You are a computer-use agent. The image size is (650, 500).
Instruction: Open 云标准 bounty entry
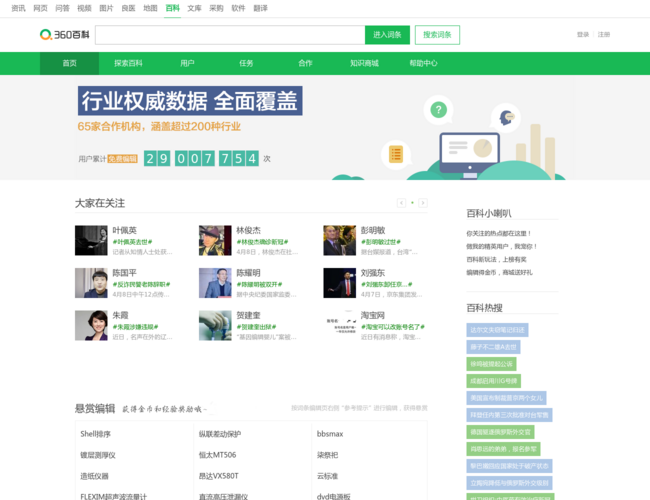coord(327,476)
